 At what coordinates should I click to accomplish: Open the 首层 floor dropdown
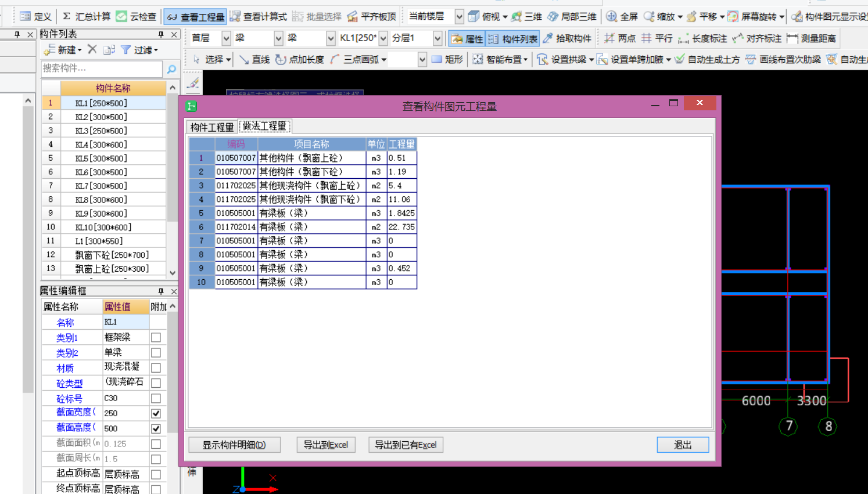tap(226, 38)
